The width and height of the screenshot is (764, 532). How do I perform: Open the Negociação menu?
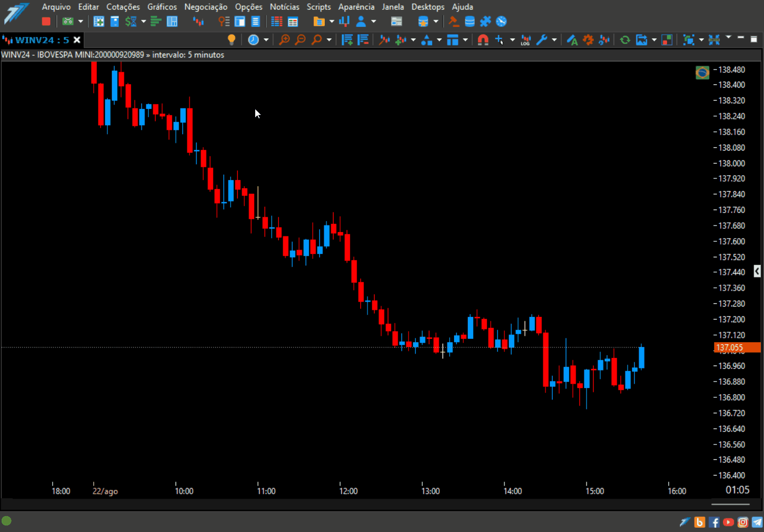(206, 7)
